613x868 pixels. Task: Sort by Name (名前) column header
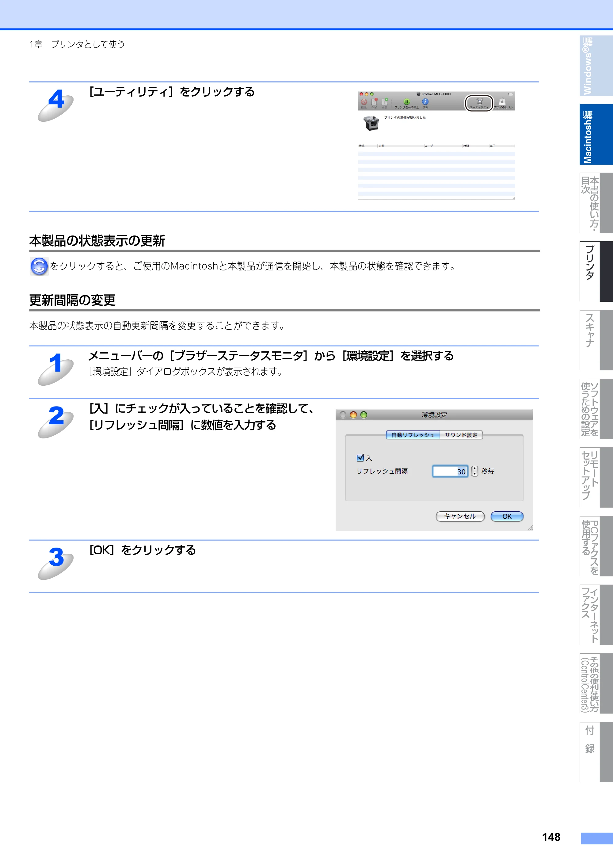pos(400,146)
